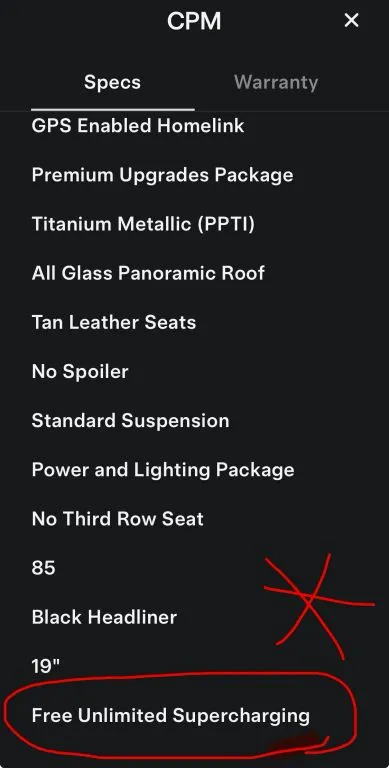Switch to the Warranty tab
The image size is (389, 768).
click(x=276, y=82)
